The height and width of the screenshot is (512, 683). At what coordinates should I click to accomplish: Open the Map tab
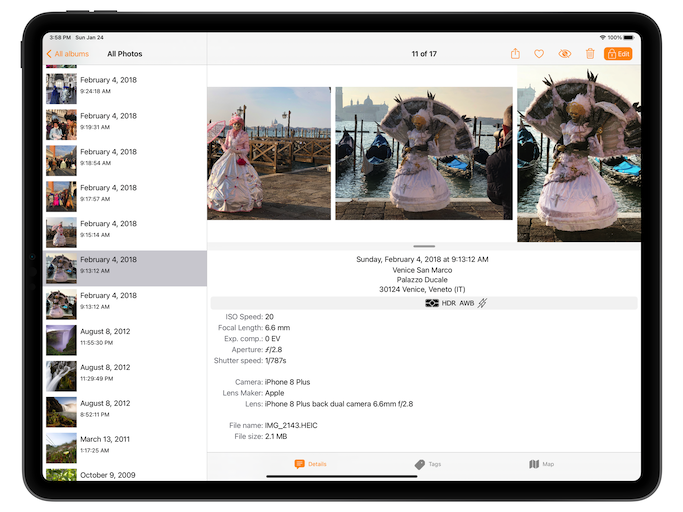tap(541, 464)
